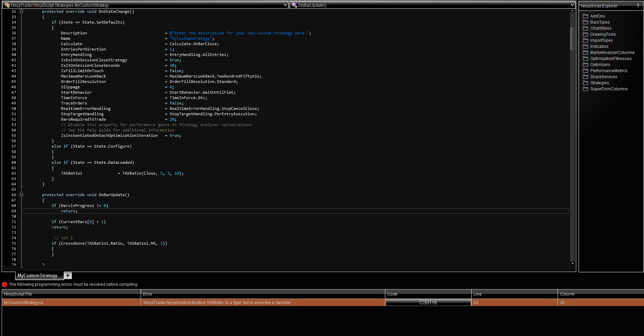The width and height of the screenshot is (644, 336).
Task: Open the ChartStyles folder icon
Action: click(x=585, y=28)
